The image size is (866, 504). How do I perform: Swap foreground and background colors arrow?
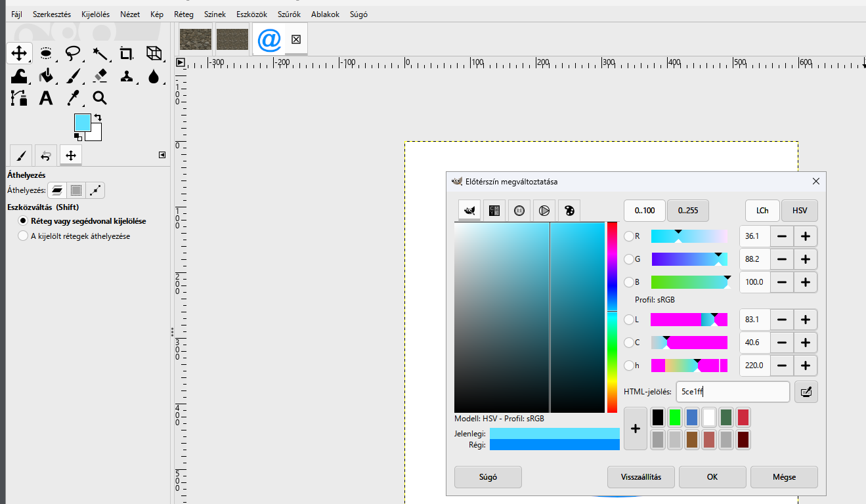pyautogui.click(x=98, y=117)
